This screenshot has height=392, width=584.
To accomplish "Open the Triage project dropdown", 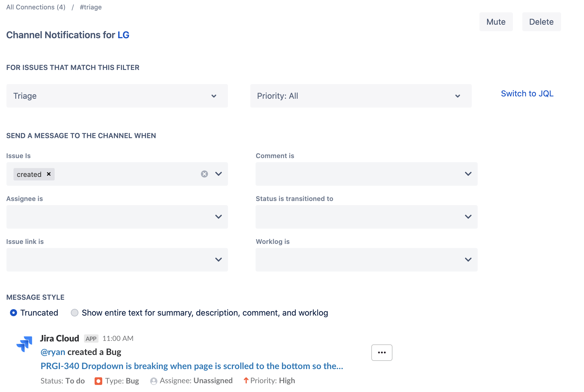I will (117, 96).
